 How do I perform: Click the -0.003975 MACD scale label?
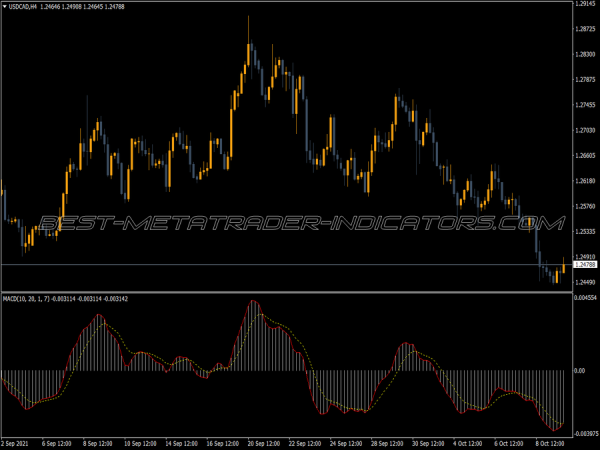point(585,434)
